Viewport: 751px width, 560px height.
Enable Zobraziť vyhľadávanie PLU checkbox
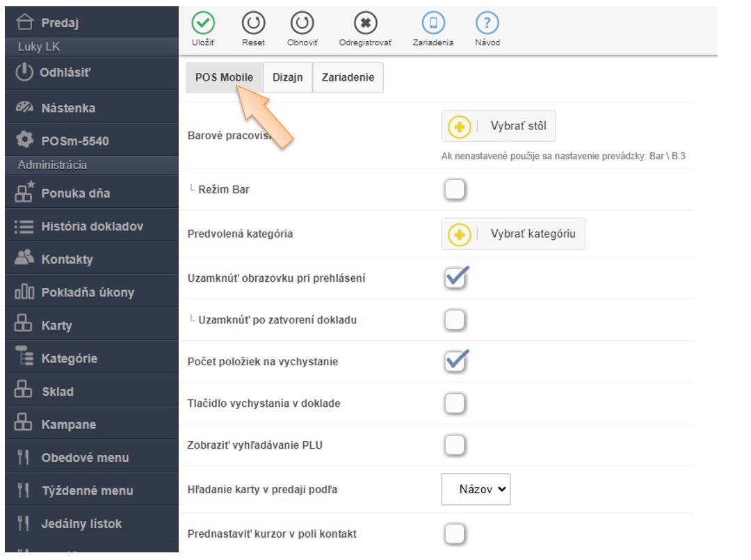(454, 445)
